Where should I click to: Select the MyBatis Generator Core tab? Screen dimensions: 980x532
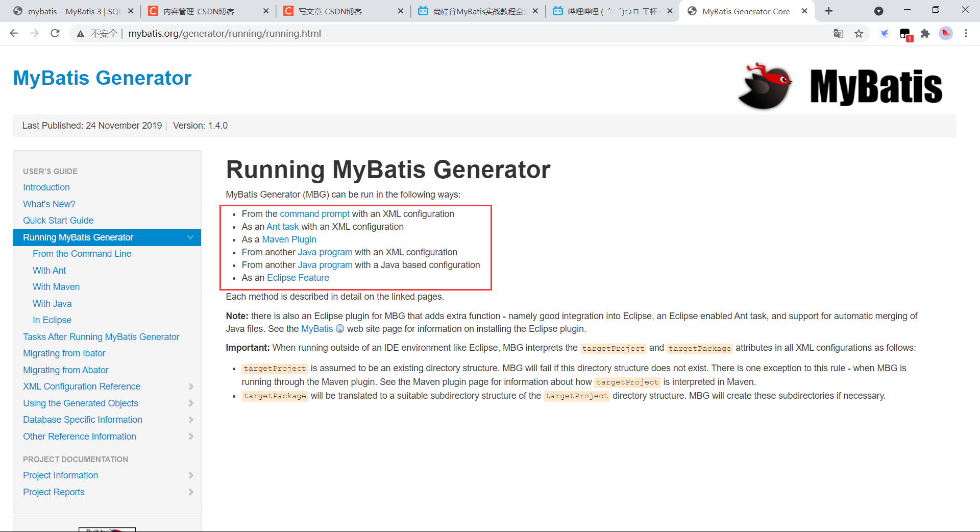[746, 11]
